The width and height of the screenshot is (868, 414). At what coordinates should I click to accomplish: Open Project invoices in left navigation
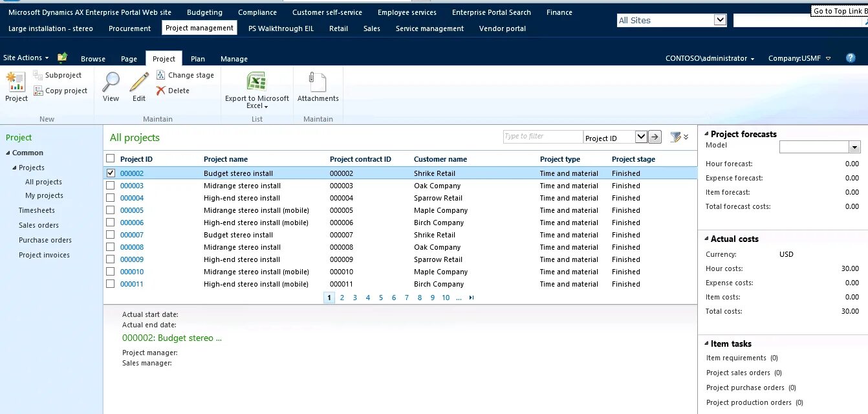pos(44,255)
